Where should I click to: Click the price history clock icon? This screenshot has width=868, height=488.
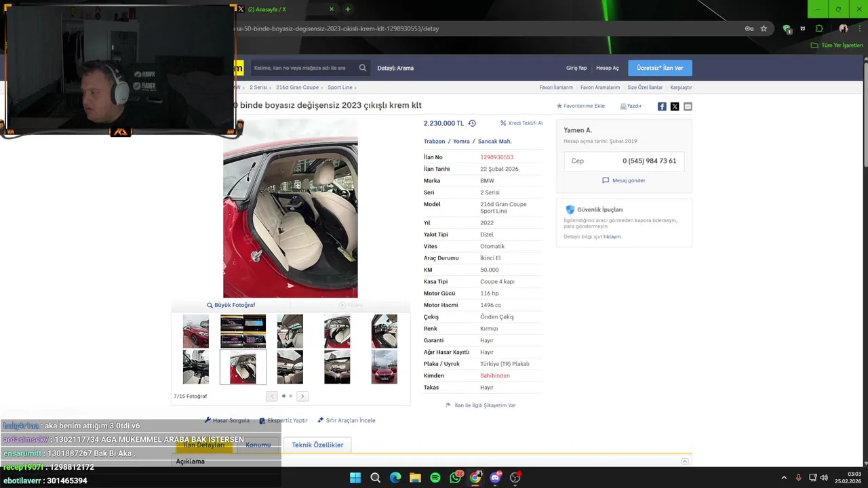[472, 123]
